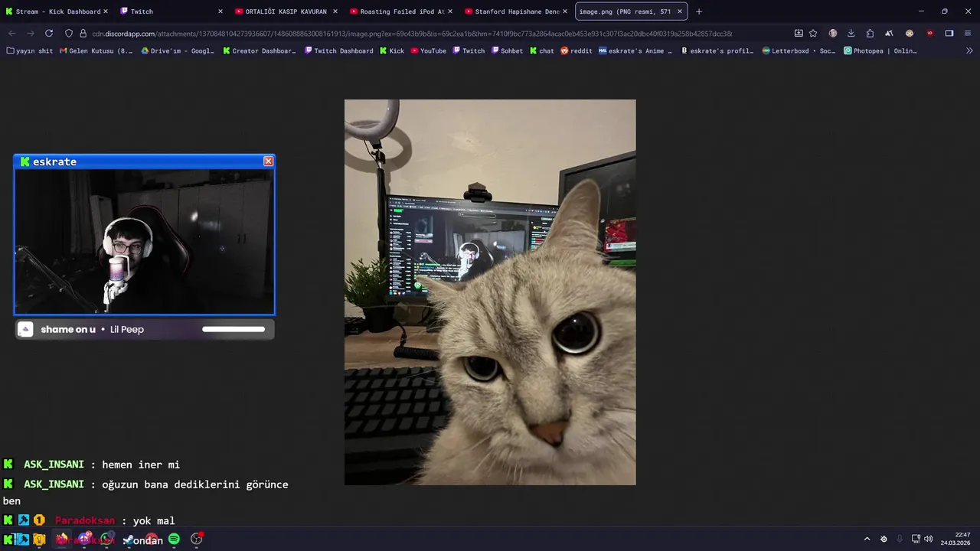Image resolution: width=980 pixels, height=551 pixels.
Task: Show site security padlock info
Action: [x=83, y=34]
